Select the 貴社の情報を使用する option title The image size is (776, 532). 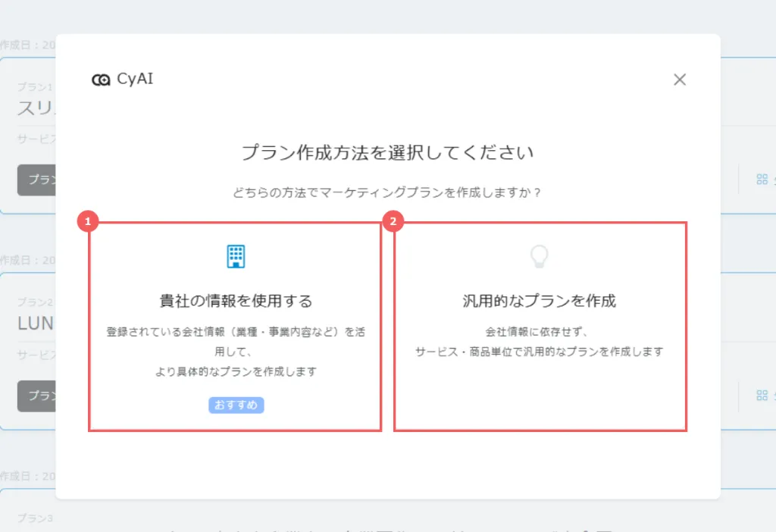(x=236, y=301)
